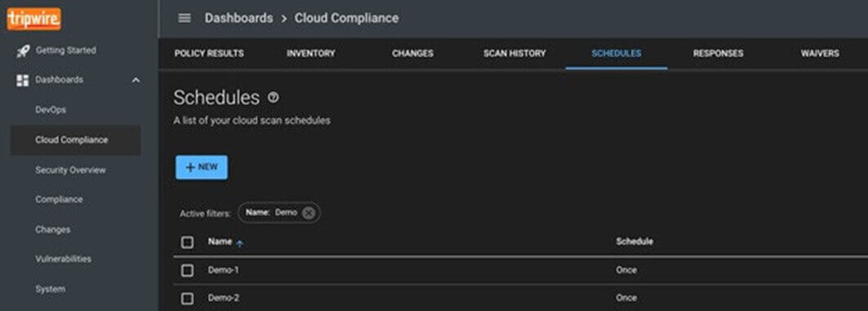
Task: Open the Changes tab
Action: [413, 54]
